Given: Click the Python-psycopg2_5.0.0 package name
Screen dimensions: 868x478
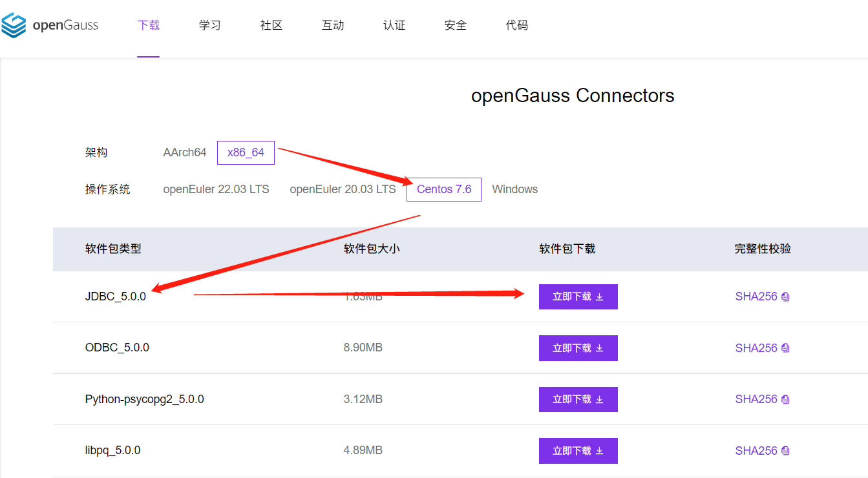Looking at the screenshot, I should coord(145,399).
